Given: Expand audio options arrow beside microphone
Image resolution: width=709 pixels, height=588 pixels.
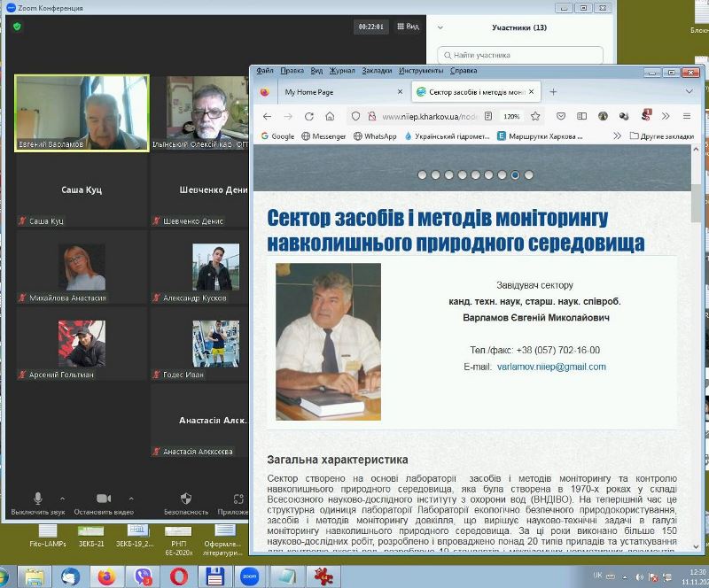Looking at the screenshot, I should [62, 498].
